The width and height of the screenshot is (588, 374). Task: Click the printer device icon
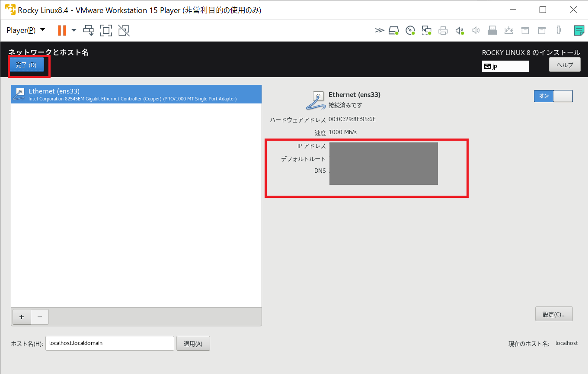coord(443,30)
